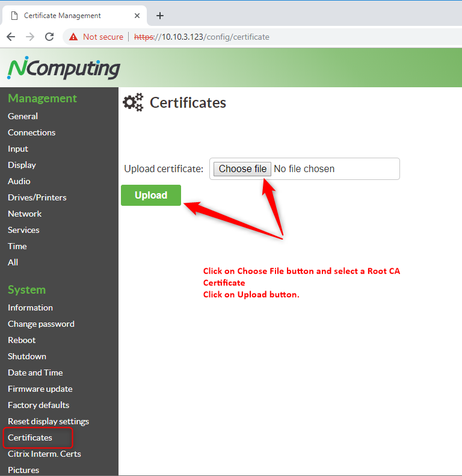View system Information page
462x476 pixels.
30,308
